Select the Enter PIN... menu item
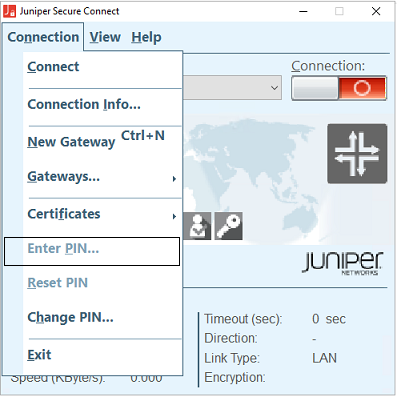This screenshot has height=397, width=397. tap(92, 251)
